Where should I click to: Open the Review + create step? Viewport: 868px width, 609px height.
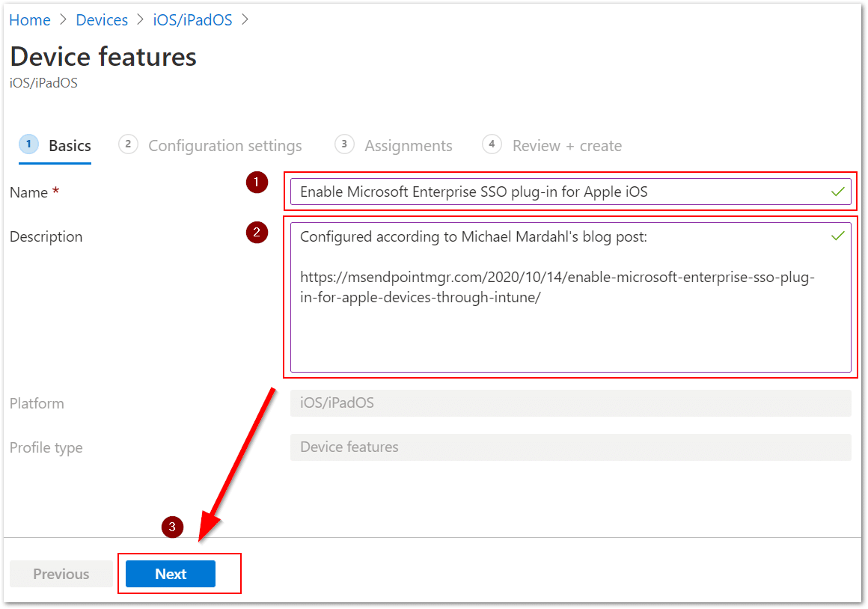pos(566,145)
